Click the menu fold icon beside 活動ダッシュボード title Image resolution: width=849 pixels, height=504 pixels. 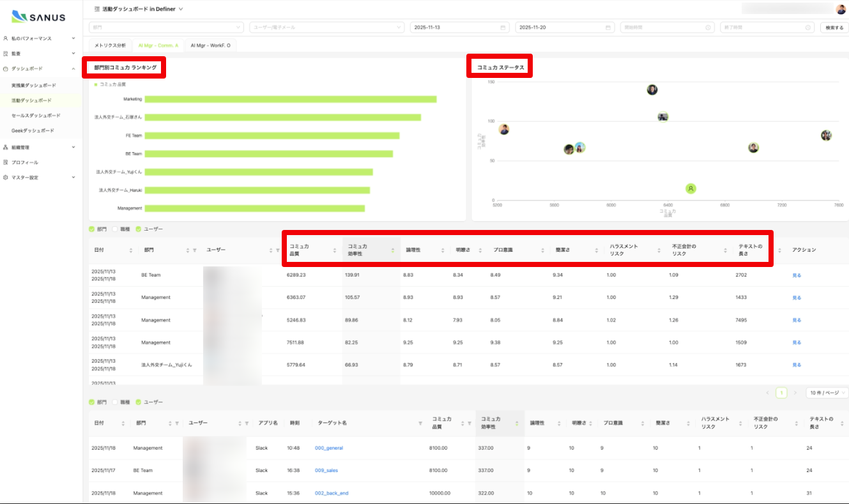96,9
